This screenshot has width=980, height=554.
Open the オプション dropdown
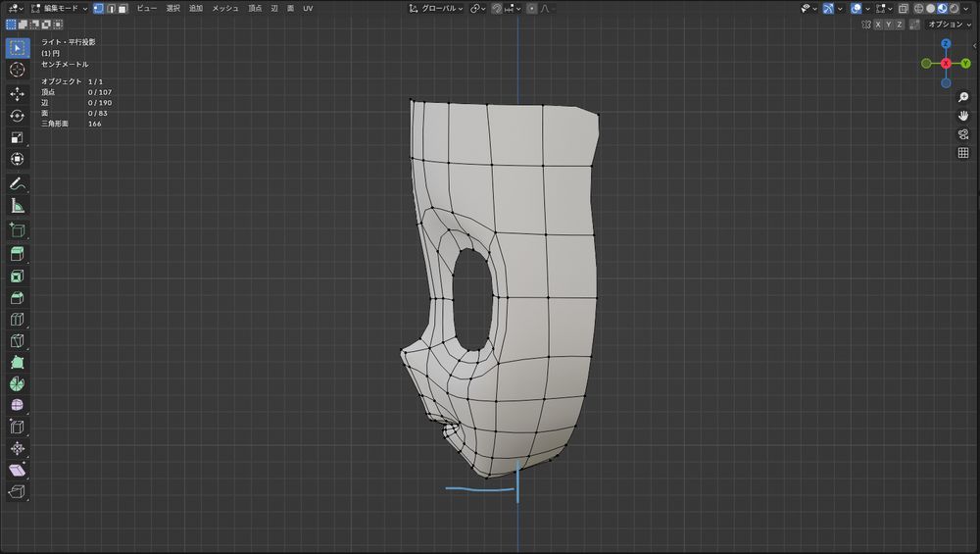pyautogui.click(x=950, y=24)
